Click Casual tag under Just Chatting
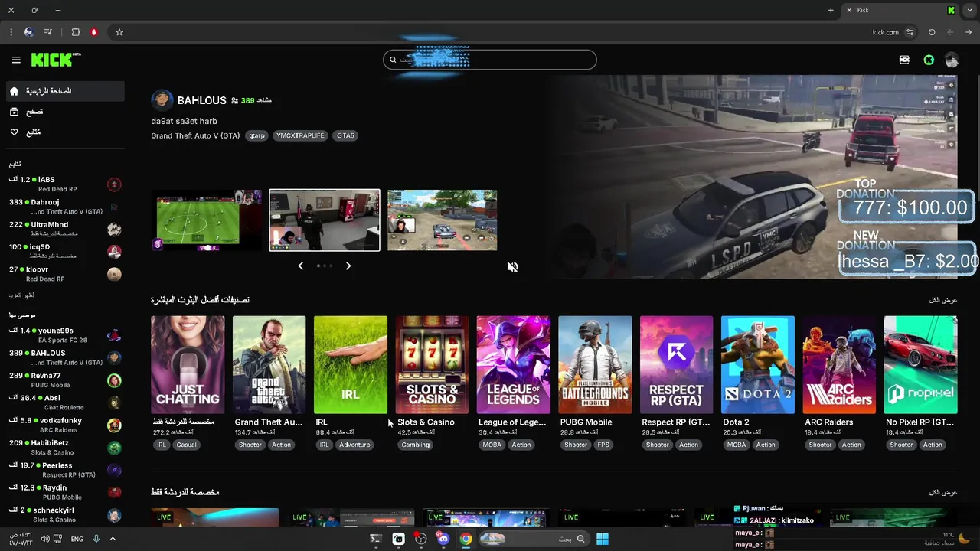Image resolution: width=980 pixels, height=551 pixels. (x=186, y=445)
